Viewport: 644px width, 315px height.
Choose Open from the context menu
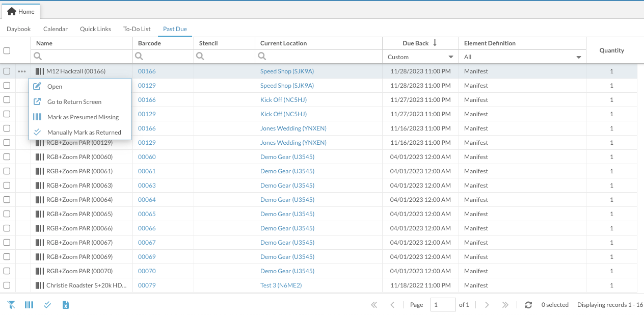click(80, 87)
